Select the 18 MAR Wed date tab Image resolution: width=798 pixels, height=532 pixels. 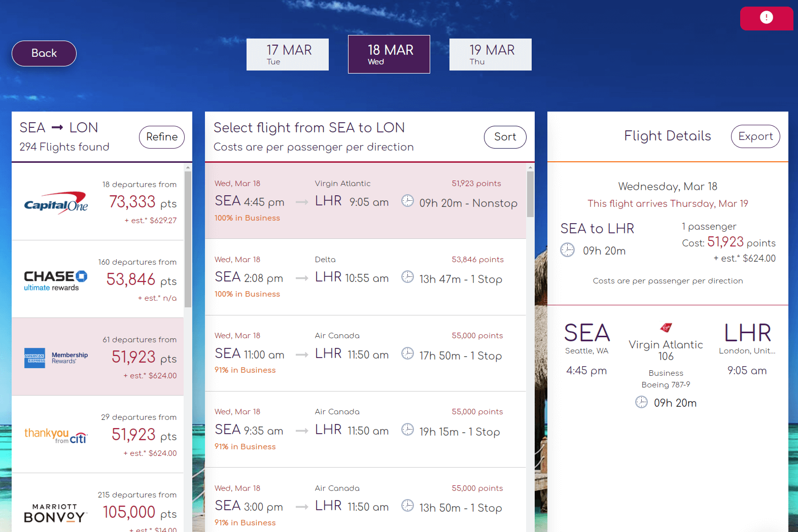tap(389, 54)
